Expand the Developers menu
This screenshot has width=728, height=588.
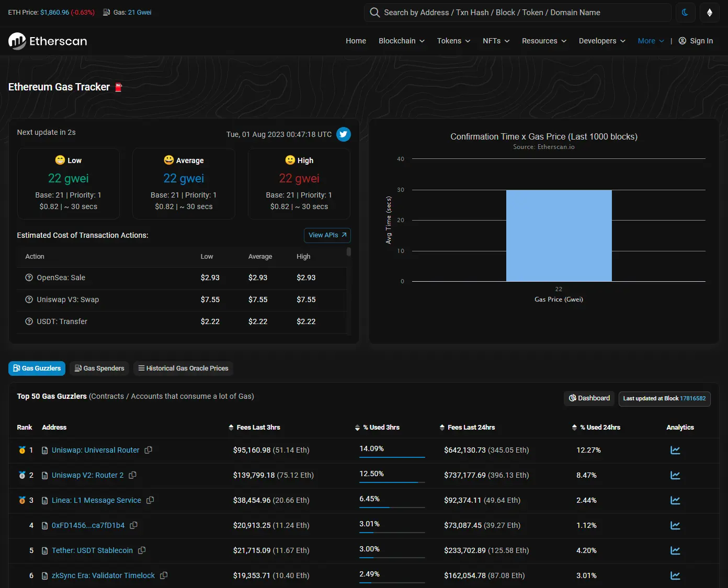pos(602,41)
